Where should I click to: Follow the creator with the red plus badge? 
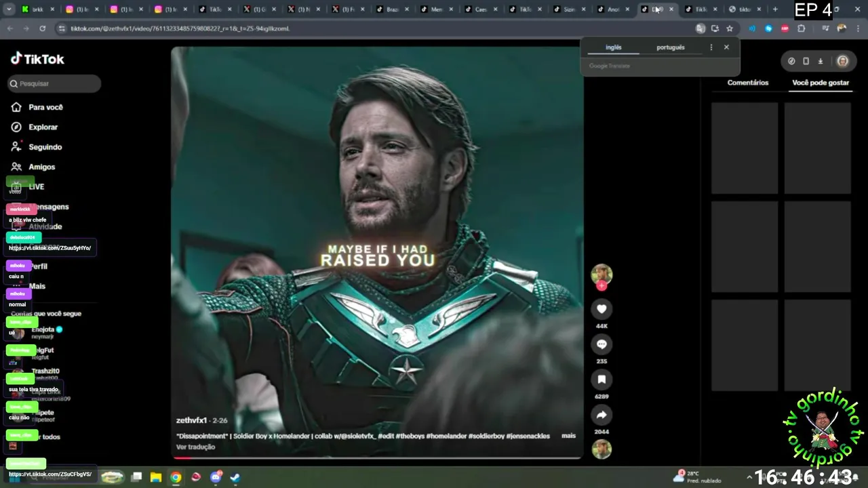click(x=601, y=286)
